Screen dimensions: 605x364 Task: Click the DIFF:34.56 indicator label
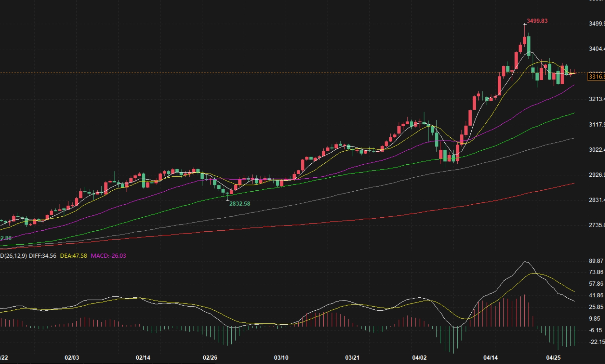pos(43,256)
